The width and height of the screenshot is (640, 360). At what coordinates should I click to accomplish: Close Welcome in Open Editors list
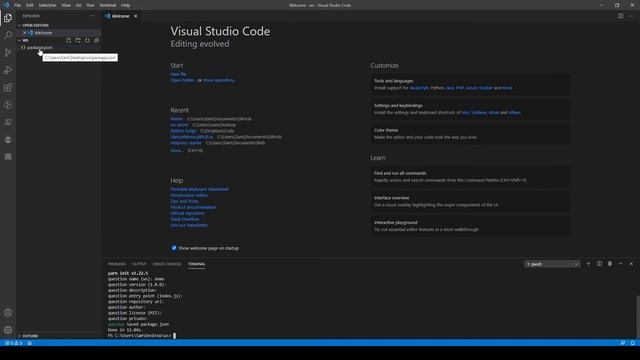point(24,33)
